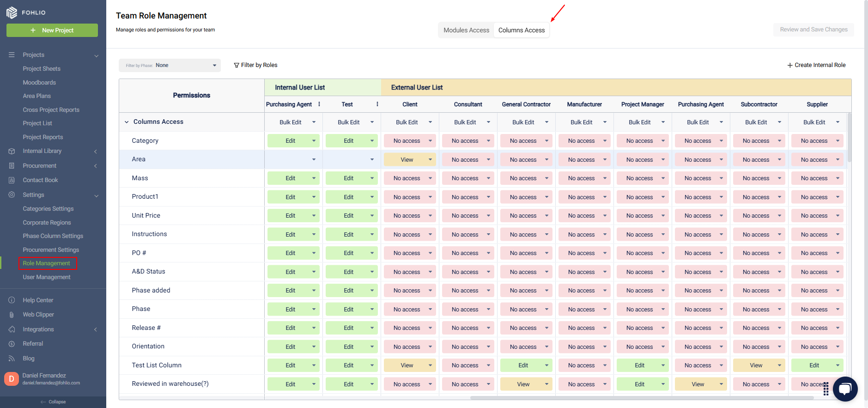
Task: Open Role Management in sidebar
Action: coord(47,263)
